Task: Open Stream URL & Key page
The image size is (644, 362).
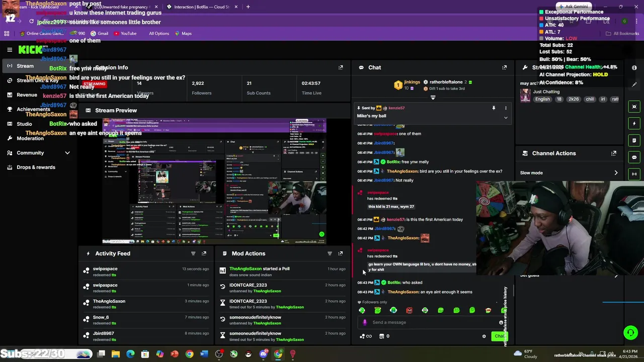Action: point(38,80)
